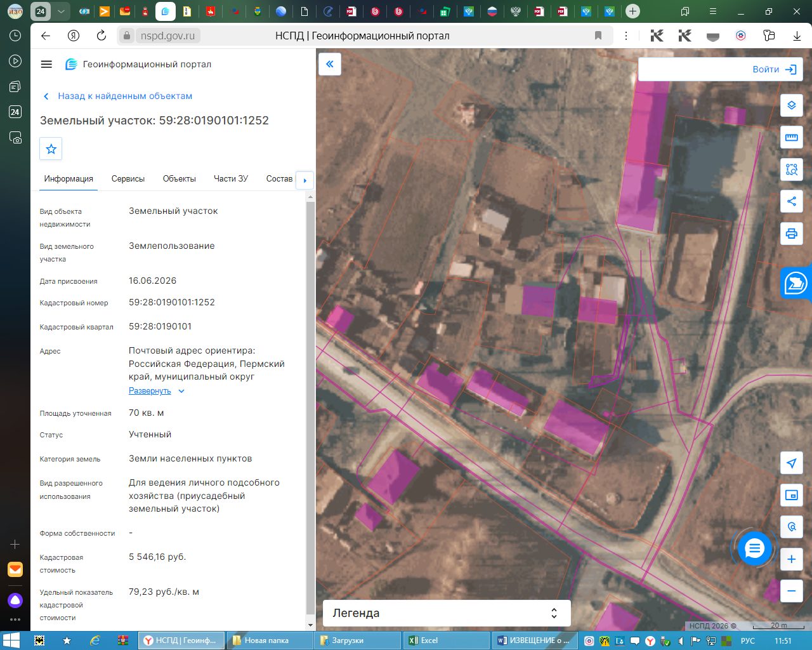Click on the info panel vertical scrollbar
Screen dimensions: 812x650
(x=310, y=406)
